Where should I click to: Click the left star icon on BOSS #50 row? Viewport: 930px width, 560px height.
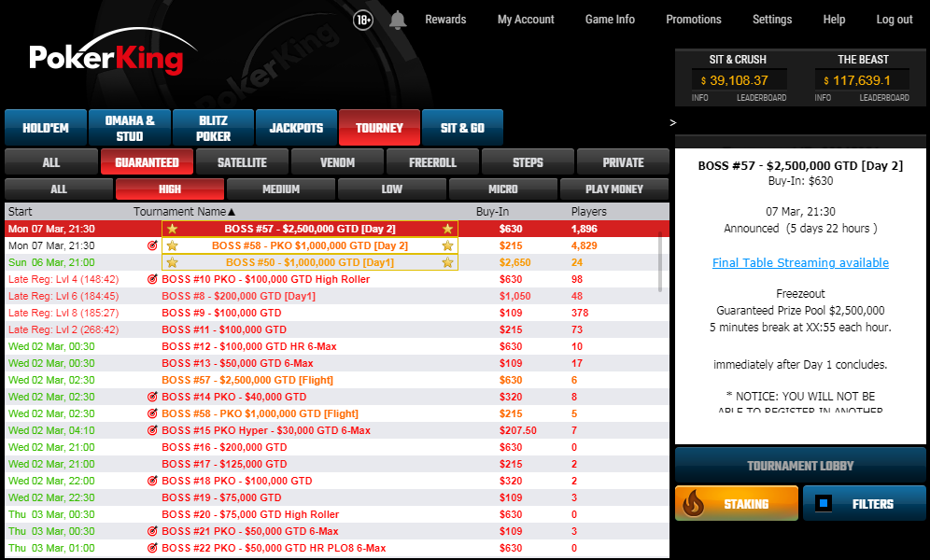pyautogui.click(x=172, y=262)
